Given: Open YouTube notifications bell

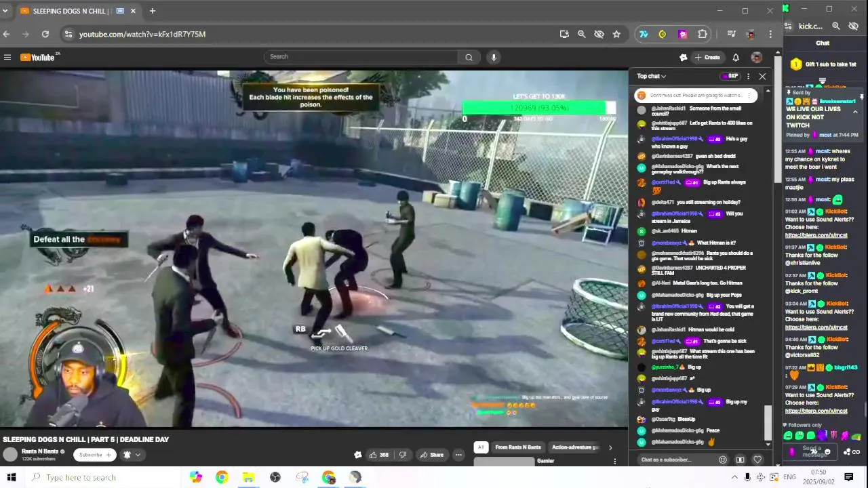Looking at the screenshot, I should [x=736, y=58].
